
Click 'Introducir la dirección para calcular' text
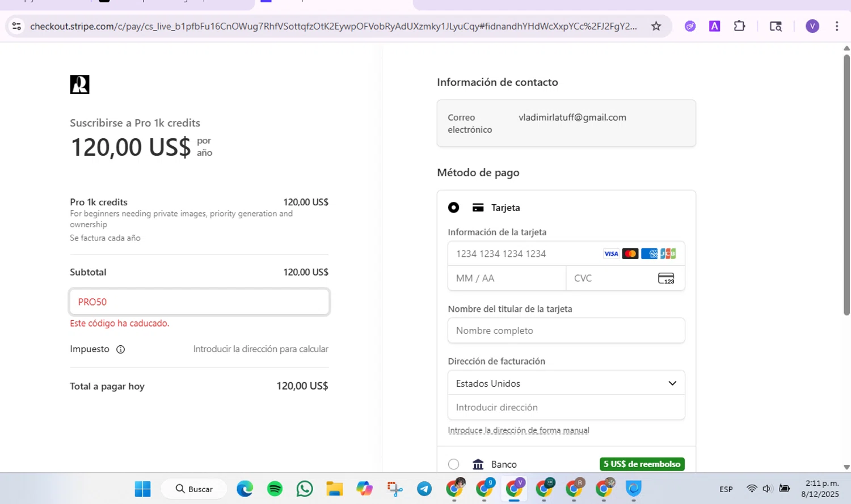click(x=260, y=349)
